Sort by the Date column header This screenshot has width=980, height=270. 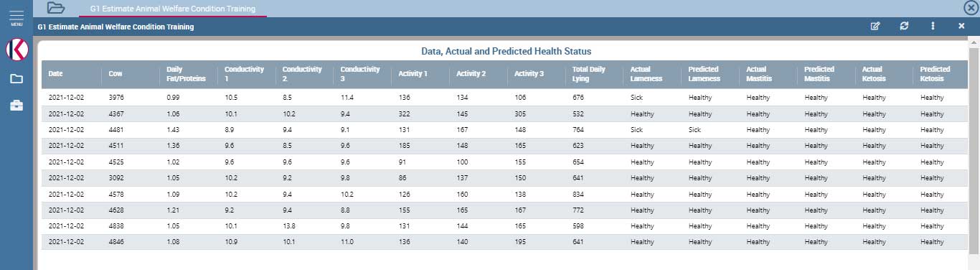tap(56, 73)
